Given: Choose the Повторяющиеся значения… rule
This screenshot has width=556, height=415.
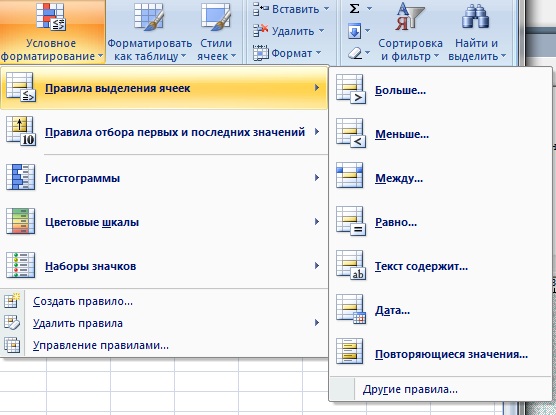Looking at the screenshot, I should 440,354.
